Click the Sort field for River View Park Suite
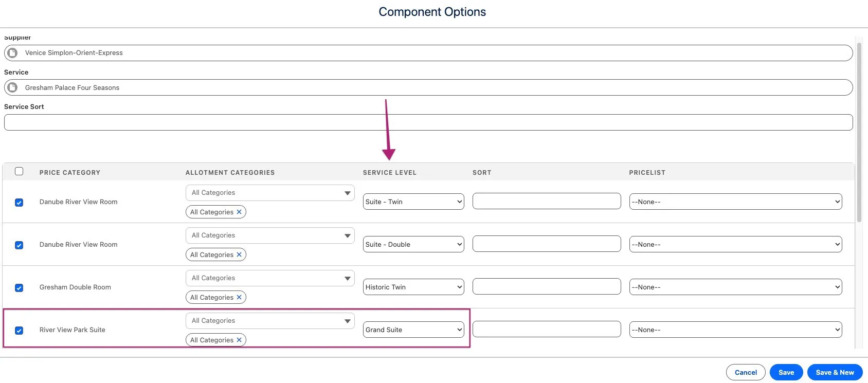Screen dimensions: 868x383 (x=547, y=329)
